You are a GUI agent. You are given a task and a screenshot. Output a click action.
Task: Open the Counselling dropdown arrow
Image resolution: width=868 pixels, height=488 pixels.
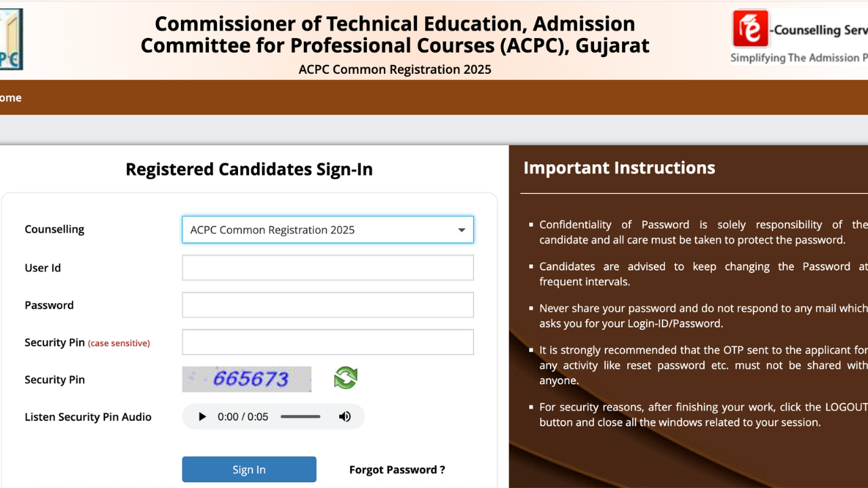tap(462, 230)
